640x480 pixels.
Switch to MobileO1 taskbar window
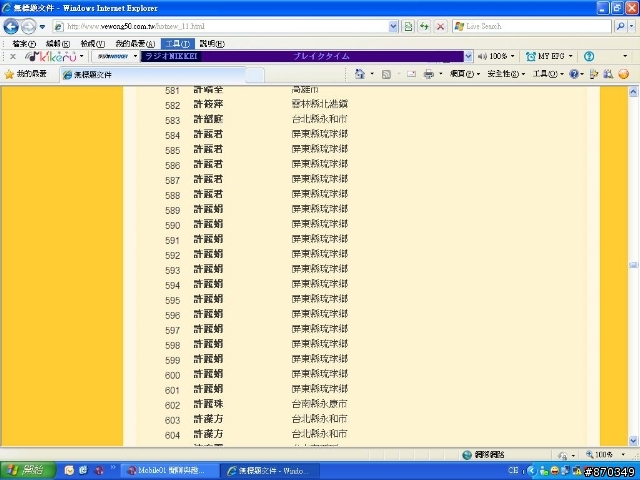pyautogui.click(x=170, y=471)
